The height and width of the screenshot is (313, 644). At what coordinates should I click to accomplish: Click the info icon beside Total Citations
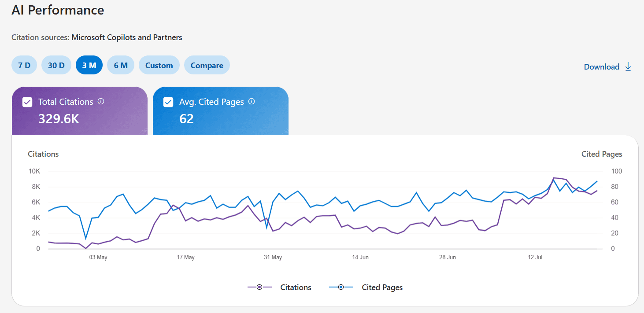[101, 101]
